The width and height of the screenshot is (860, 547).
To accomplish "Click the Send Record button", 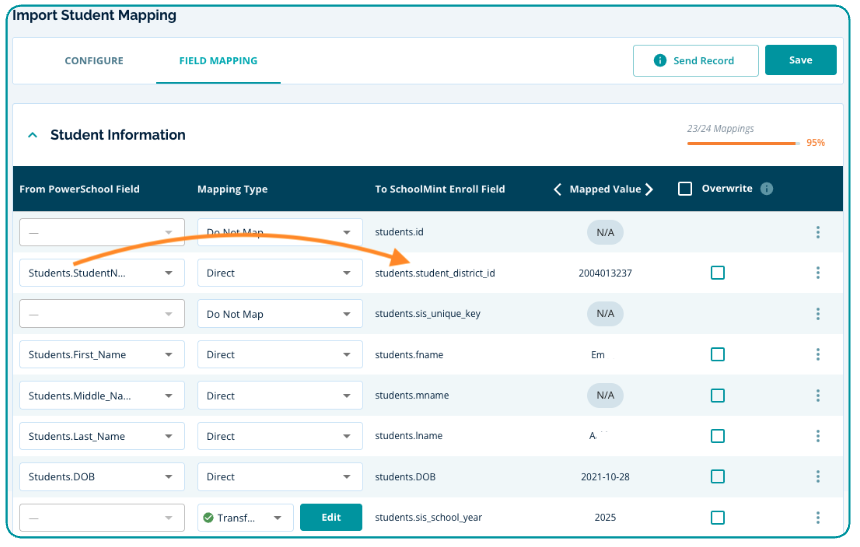I will pyautogui.click(x=695, y=61).
